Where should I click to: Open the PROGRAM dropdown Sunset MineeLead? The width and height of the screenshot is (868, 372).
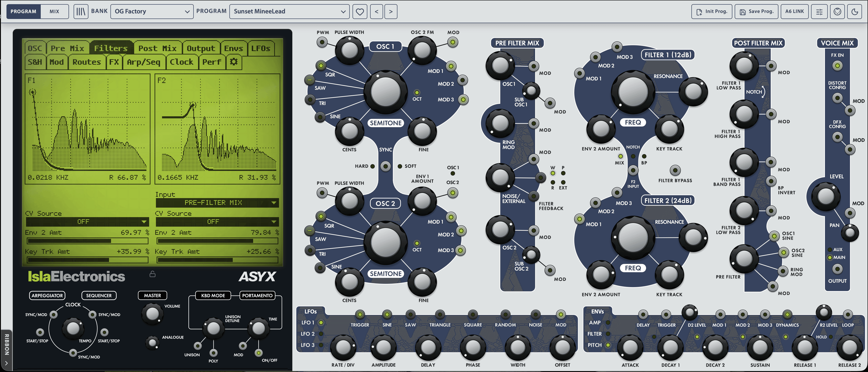[289, 12]
